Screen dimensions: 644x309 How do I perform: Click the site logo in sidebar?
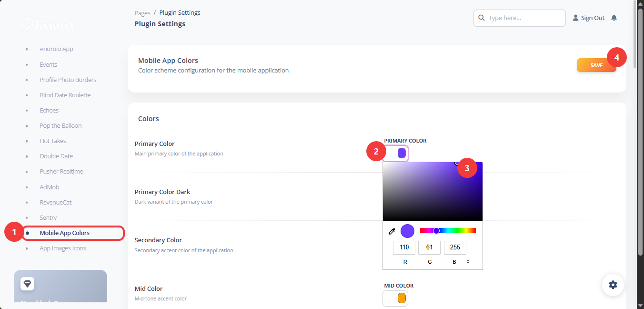[48, 24]
